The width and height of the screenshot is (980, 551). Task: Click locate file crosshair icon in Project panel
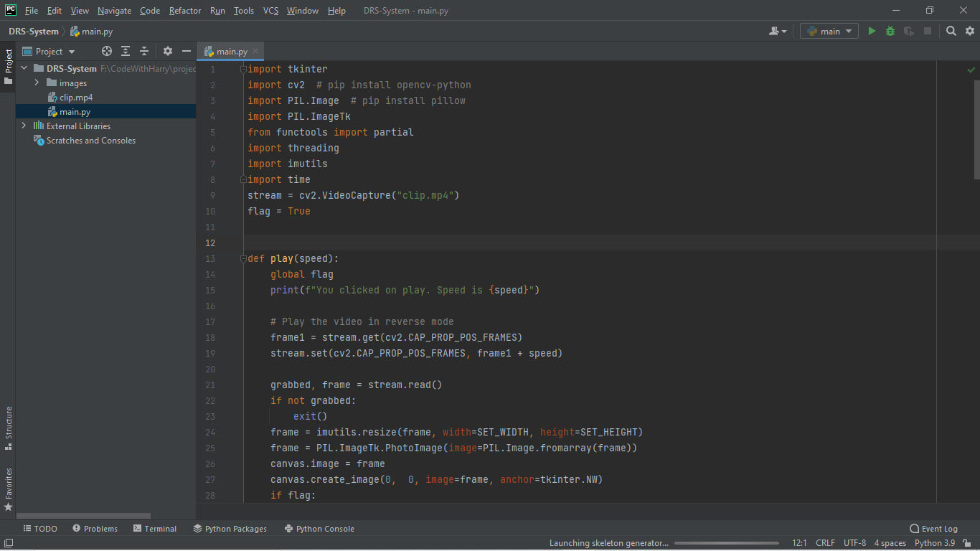click(x=107, y=51)
